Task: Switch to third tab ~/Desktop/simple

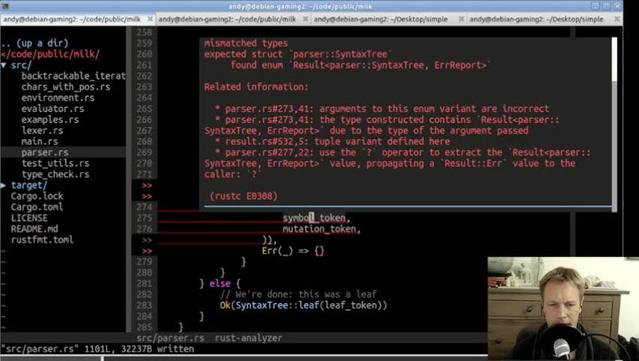Action: click(x=381, y=19)
